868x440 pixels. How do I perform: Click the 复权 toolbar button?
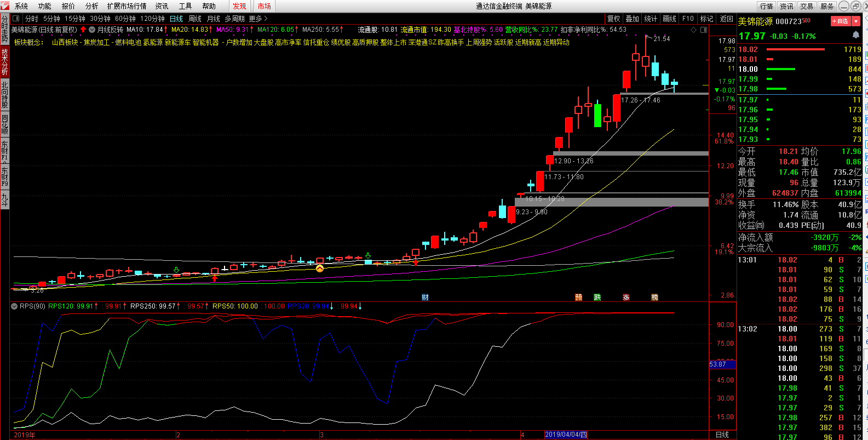point(614,19)
